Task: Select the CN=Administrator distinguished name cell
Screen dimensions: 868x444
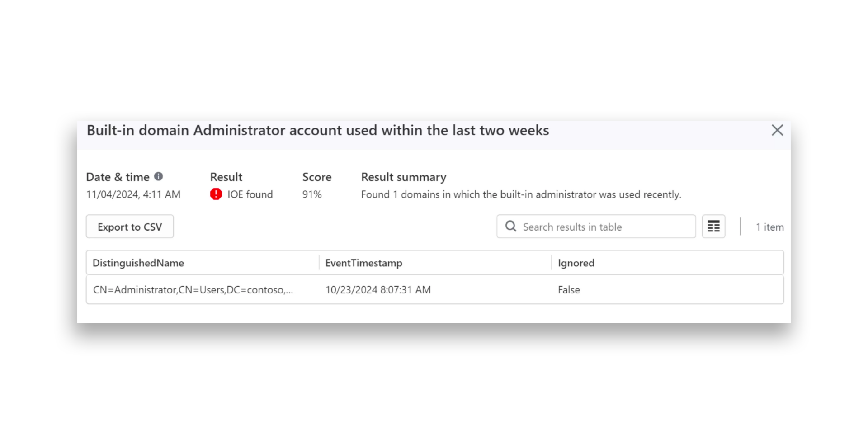Action: coord(193,290)
